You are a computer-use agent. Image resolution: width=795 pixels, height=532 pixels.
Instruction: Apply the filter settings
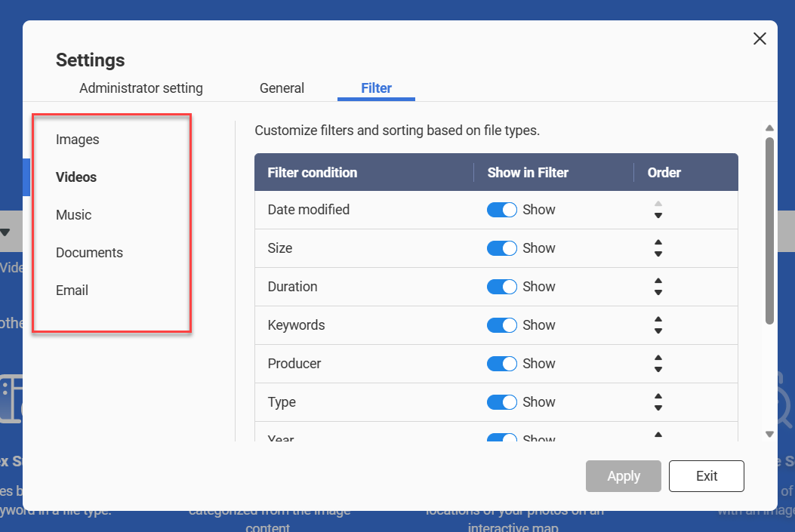pos(623,475)
